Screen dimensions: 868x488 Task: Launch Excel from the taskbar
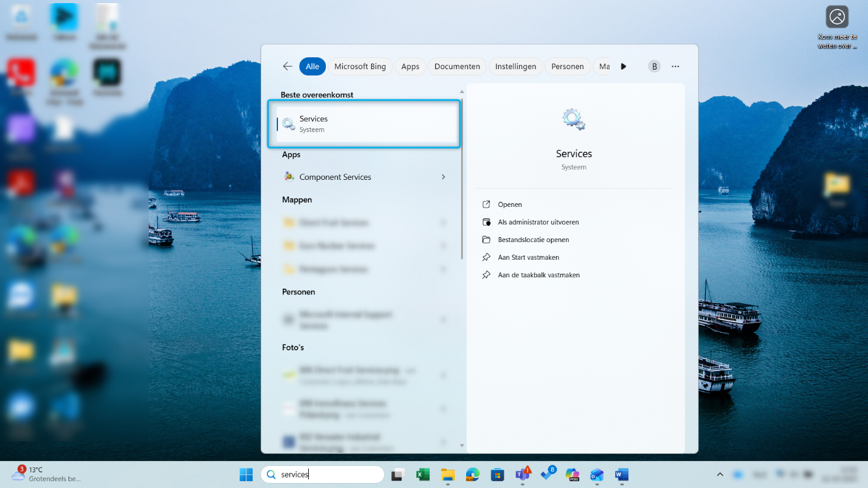[423, 475]
